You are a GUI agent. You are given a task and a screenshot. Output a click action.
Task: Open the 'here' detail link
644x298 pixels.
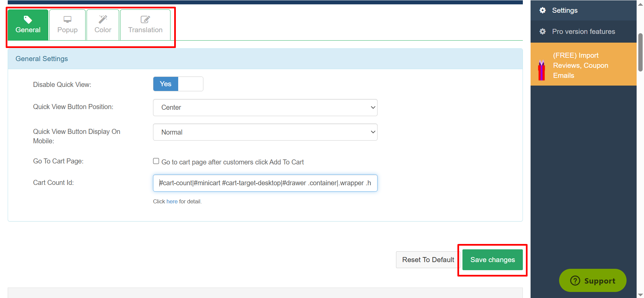click(172, 201)
